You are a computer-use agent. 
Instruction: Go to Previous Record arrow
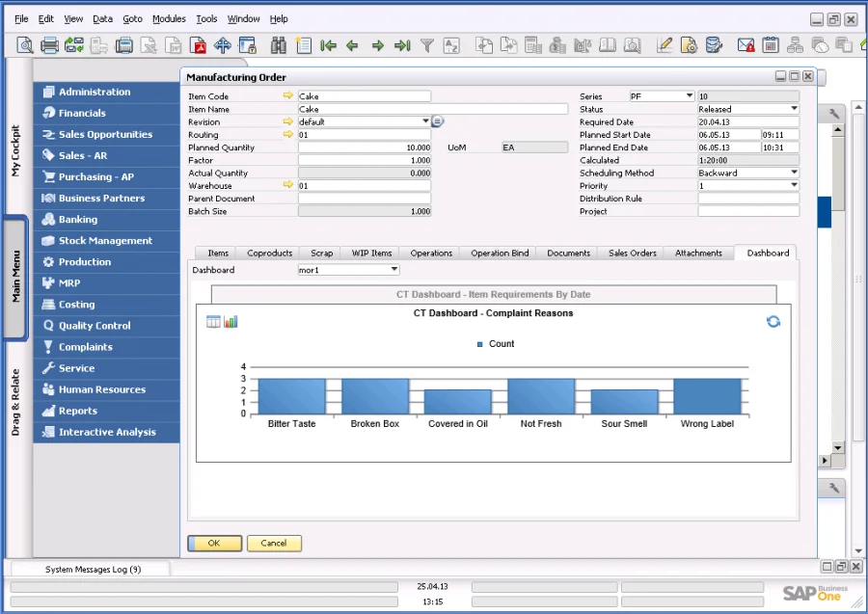[x=352, y=45]
